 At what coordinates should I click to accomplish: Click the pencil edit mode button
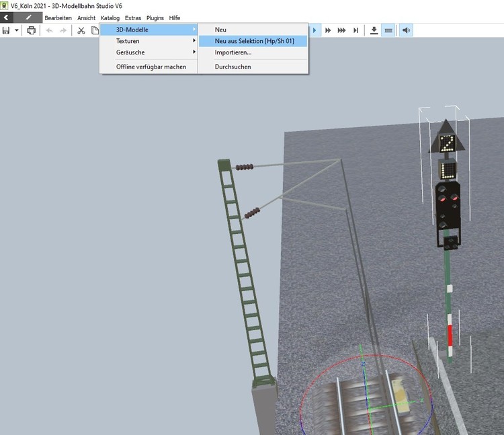tap(28, 17)
